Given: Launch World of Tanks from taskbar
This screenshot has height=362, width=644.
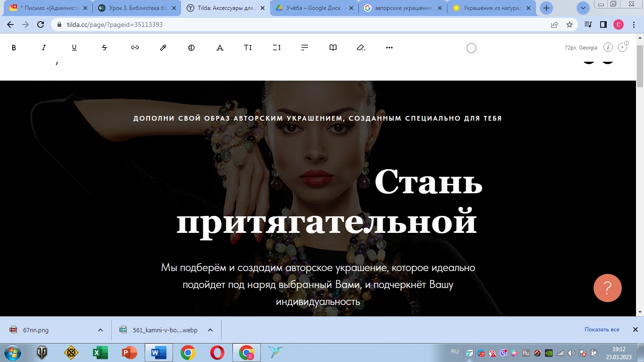Looking at the screenshot, I should click(42, 353).
